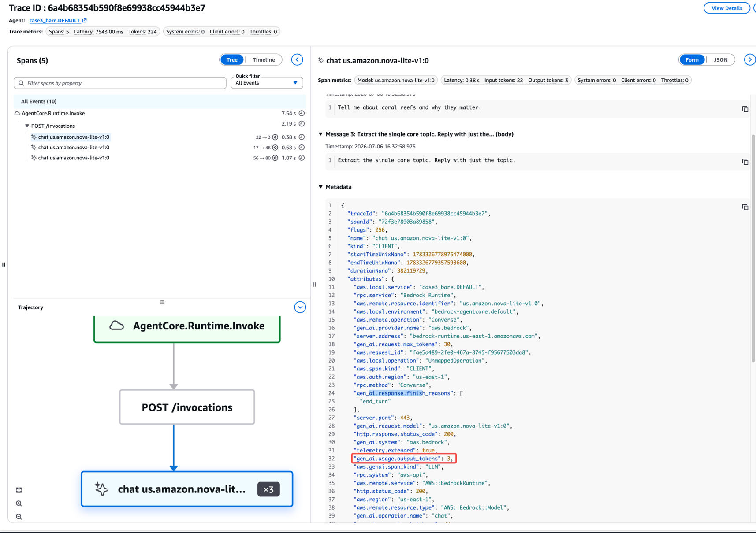Collapse the Metadata section
This screenshot has height=533, width=756.
(x=320, y=187)
